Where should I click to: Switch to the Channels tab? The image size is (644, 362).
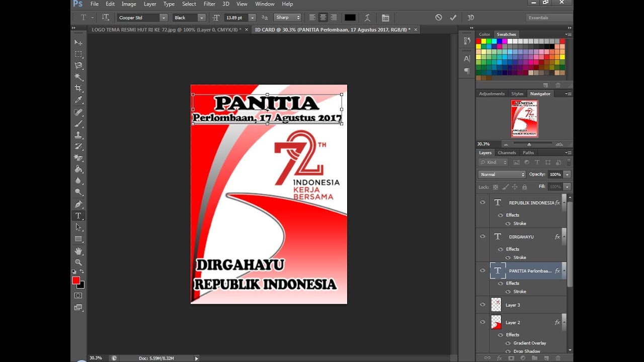tap(507, 153)
